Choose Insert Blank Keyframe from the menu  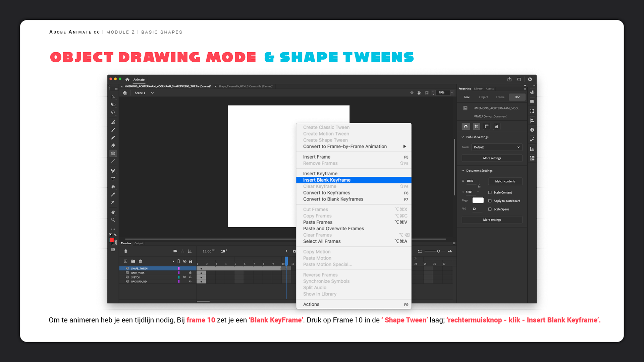click(x=327, y=180)
